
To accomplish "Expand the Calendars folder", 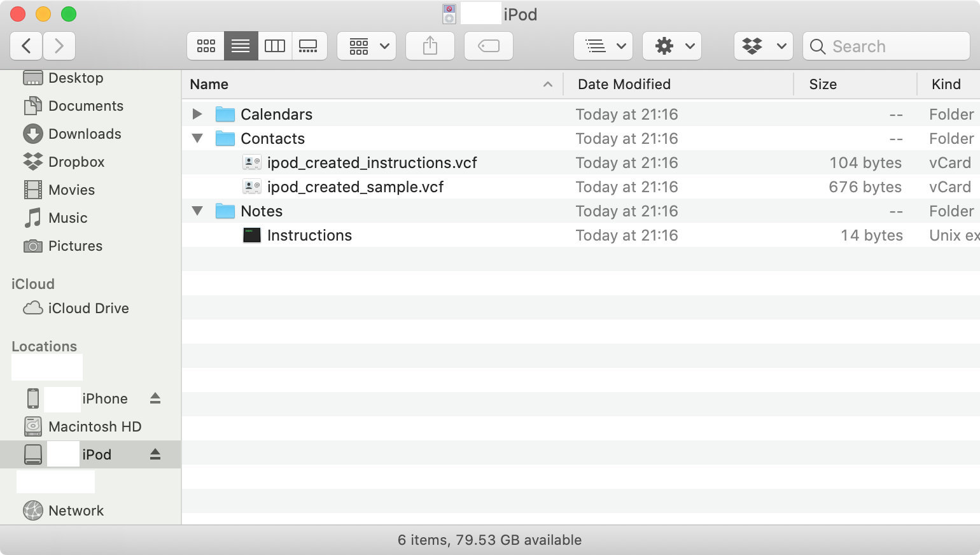I will point(197,114).
